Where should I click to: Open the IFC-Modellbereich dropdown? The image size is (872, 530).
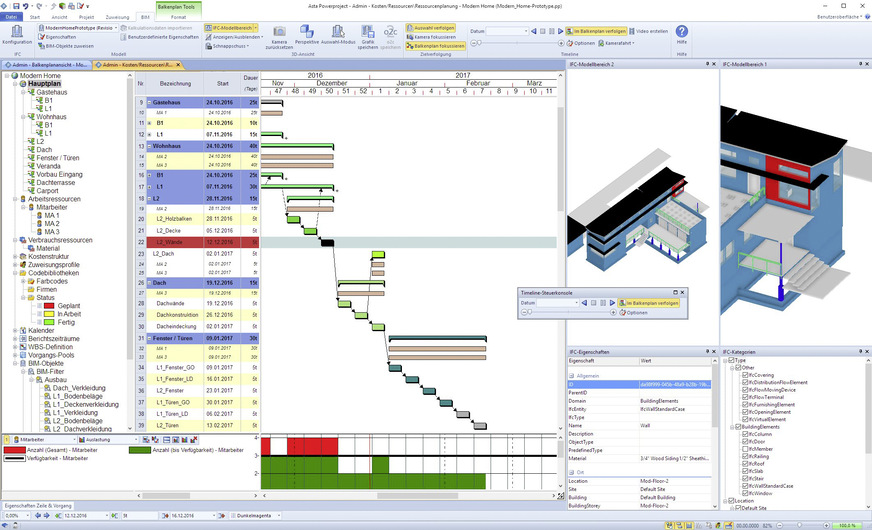(x=232, y=28)
